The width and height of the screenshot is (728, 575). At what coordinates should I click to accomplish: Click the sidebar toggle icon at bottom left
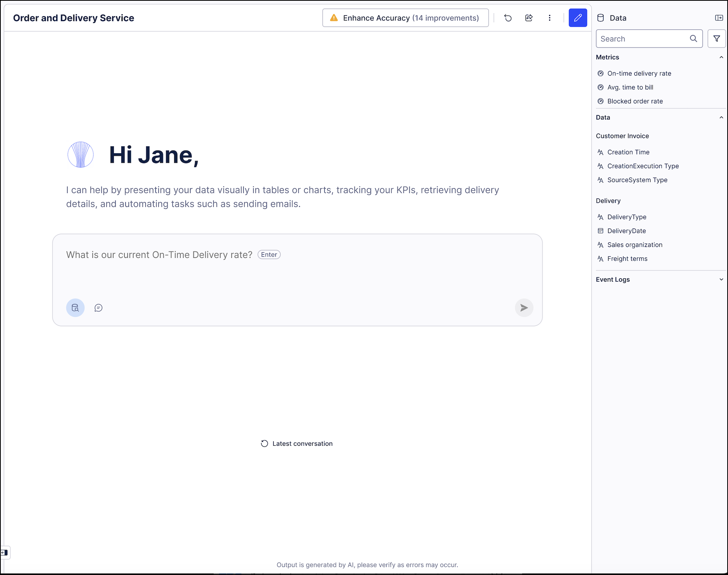[x=4, y=553]
